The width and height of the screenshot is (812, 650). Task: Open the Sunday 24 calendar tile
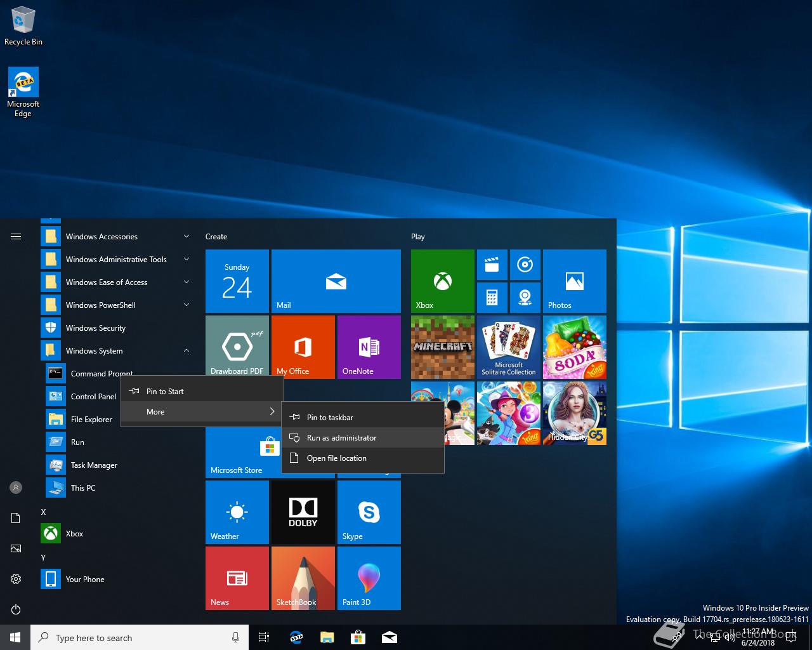click(237, 281)
